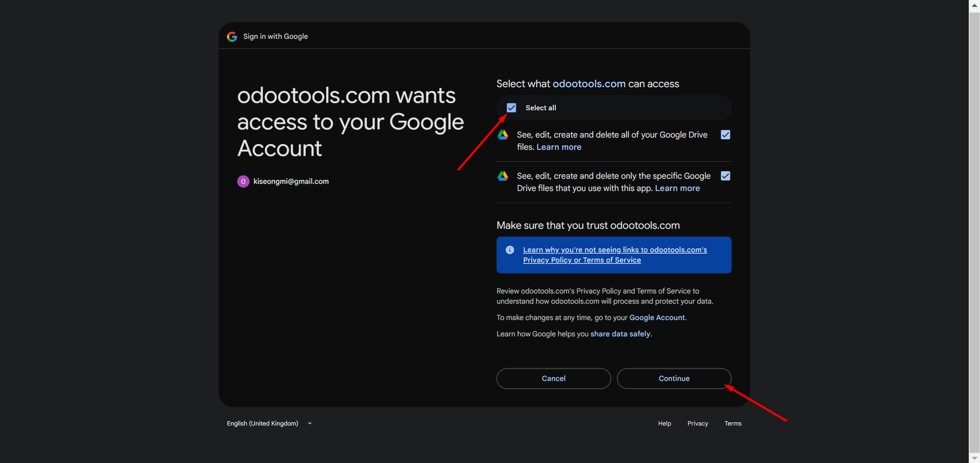Open the Privacy Policy or Terms notice link
The height and width of the screenshot is (463, 980).
pos(615,255)
